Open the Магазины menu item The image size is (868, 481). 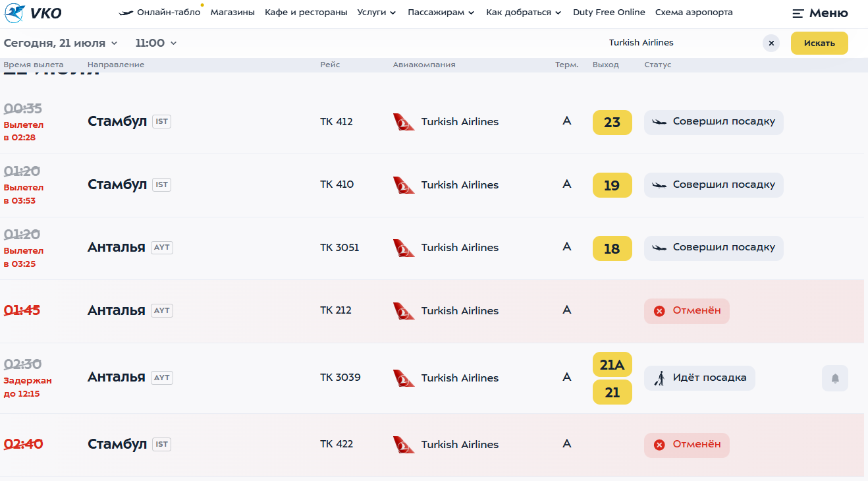[x=232, y=13]
